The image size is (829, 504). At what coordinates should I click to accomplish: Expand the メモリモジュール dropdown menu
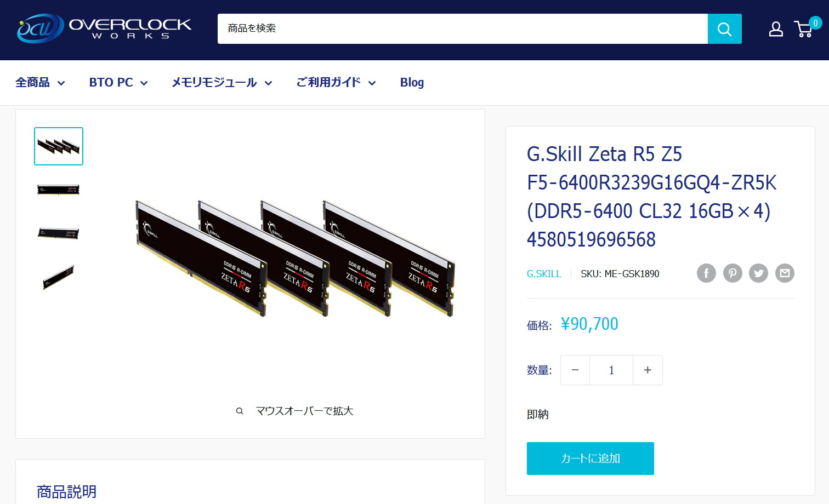point(222,83)
